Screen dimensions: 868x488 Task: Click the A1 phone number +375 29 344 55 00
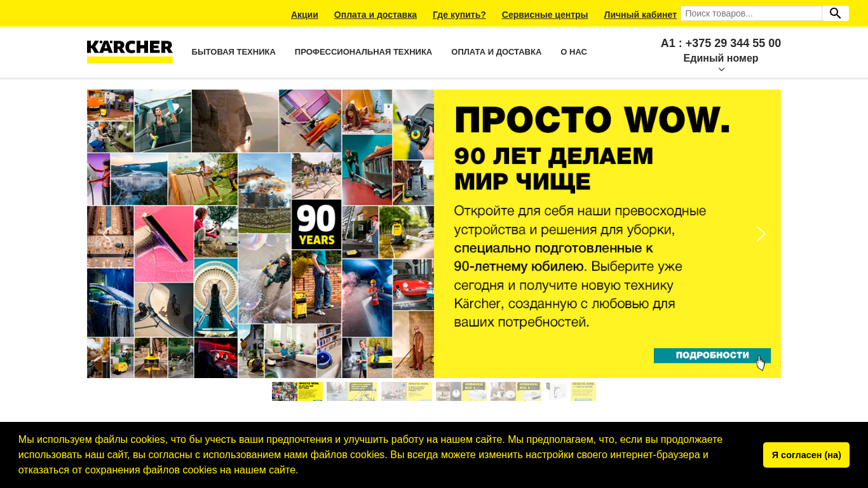(721, 43)
